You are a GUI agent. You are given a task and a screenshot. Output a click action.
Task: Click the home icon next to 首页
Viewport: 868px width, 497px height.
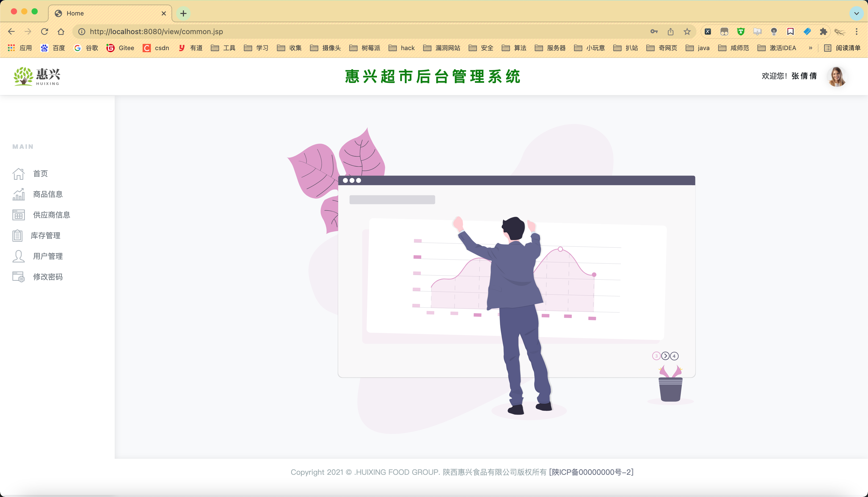pyautogui.click(x=18, y=174)
